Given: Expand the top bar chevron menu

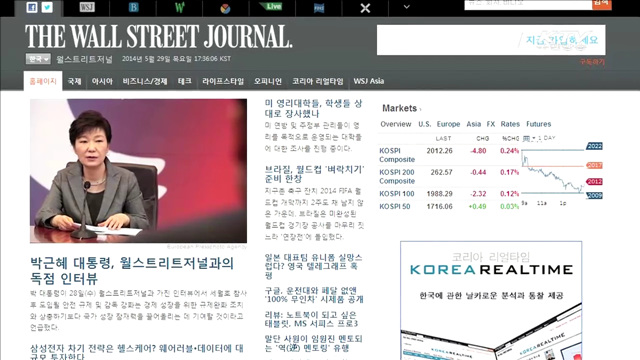Looking at the screenshot, I should click(407, 7).
